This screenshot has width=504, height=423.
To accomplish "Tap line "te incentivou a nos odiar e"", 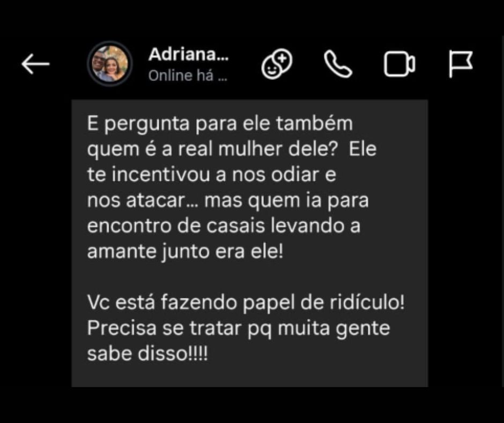I will pos(211,175).
